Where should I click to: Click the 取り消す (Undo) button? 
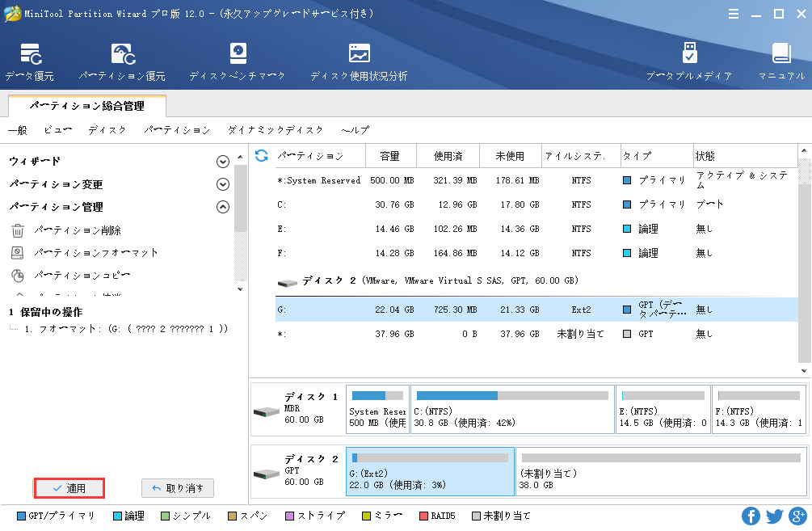click(x=178, y=488)
